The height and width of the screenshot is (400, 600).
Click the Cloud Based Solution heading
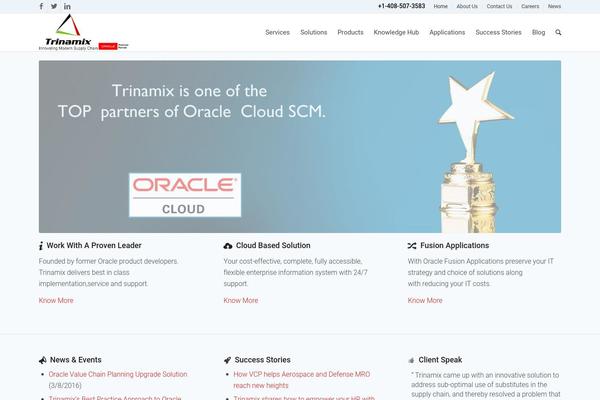click(273, 246)
